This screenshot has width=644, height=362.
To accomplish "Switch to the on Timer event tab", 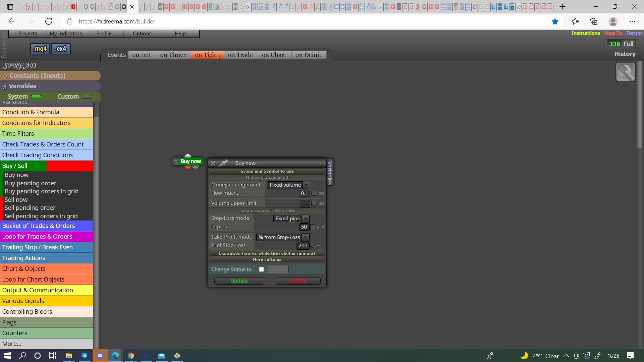I will (x=173, y=55).
